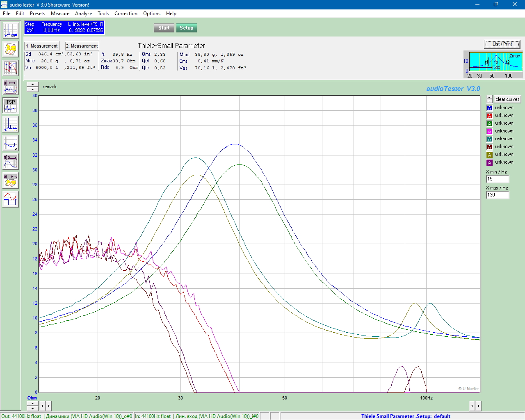Toggle the magenta curve A marker
This screenshot has height=420, width=525.
489,131
